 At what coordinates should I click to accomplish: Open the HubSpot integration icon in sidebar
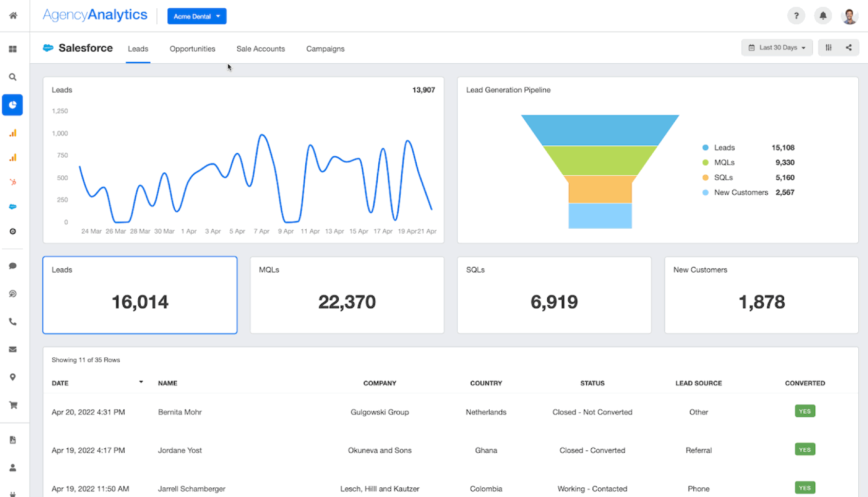(13, 182)
